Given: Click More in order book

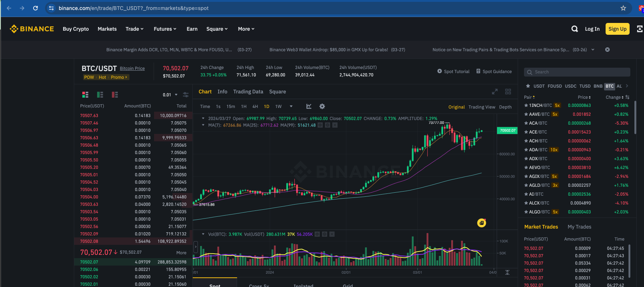Looking at the screenshot, I should (x=181, y=253).
